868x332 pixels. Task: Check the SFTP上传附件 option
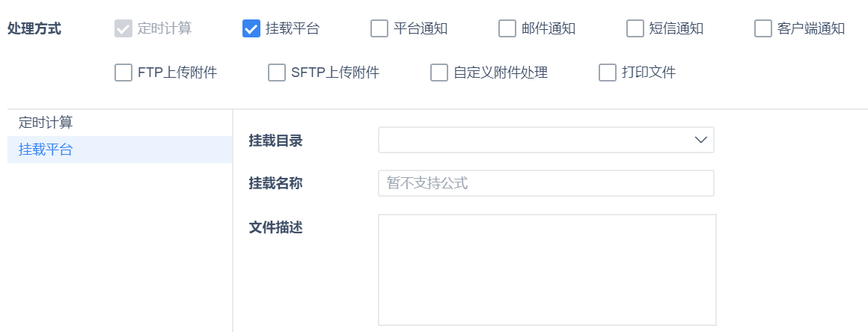277,73
